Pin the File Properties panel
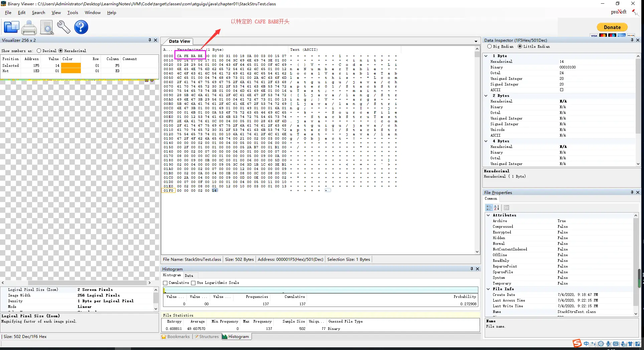 pyautogui.click(x=632, y=192)
